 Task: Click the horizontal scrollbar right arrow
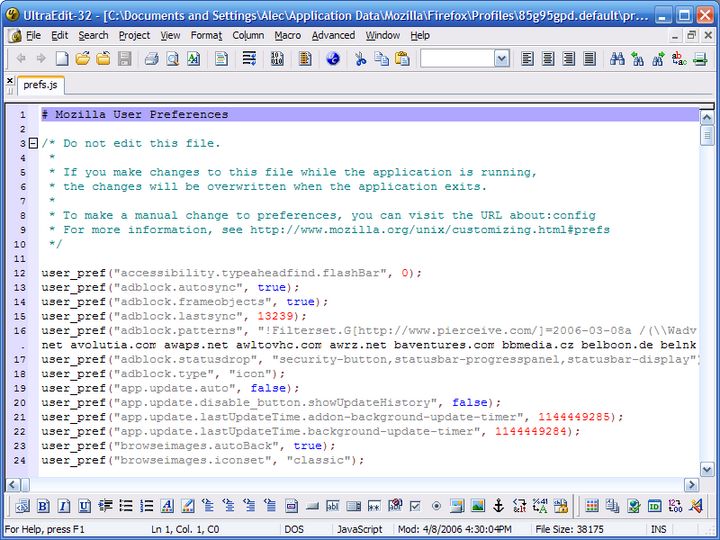(x=692, y=484)
